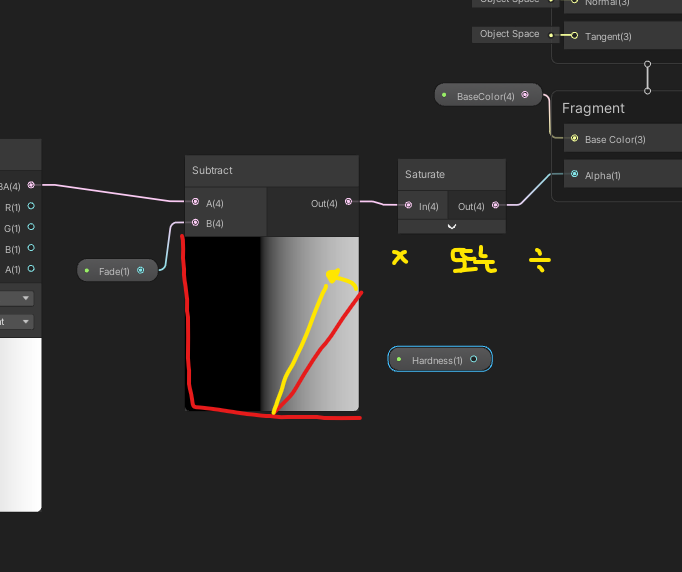Click the Fade(1) property output port
Viewport: 682px width, 572px height.
click(x=140, y=270)
